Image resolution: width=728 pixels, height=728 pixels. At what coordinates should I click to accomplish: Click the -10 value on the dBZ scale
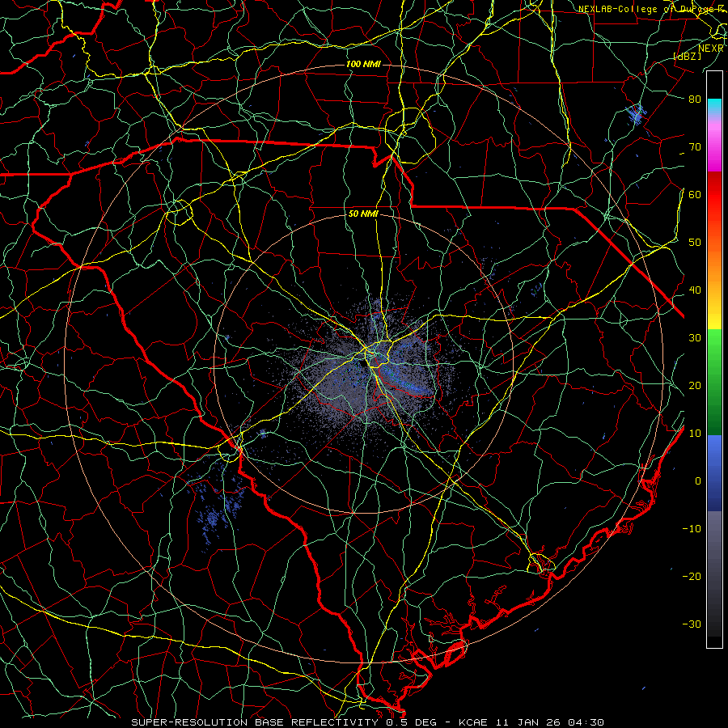pos(692,528)
